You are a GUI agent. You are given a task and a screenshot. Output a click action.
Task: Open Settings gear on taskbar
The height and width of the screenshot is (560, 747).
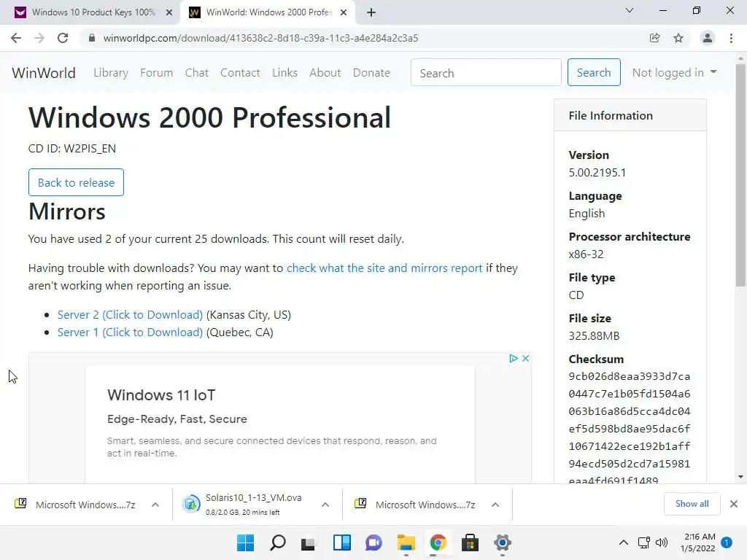point(502,542)
